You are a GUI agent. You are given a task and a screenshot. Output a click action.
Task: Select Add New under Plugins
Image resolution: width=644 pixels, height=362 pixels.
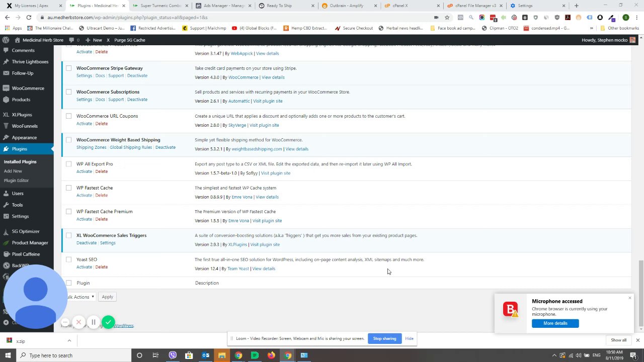13,171
